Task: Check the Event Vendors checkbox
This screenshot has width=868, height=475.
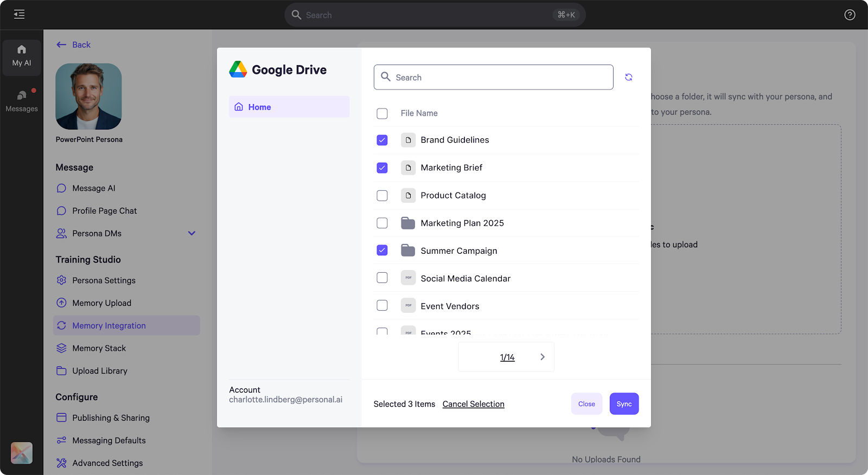Action: pyautogui.click(x=382, y=305)
